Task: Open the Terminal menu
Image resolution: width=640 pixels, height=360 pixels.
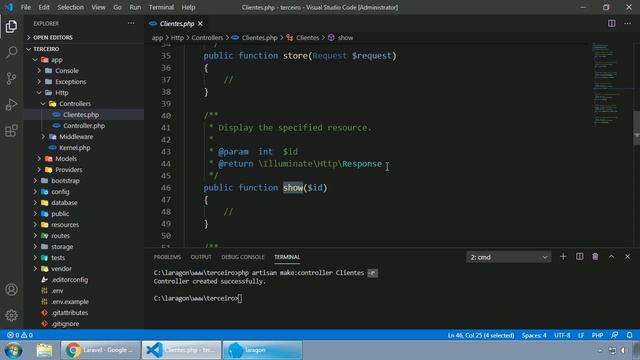Action: pyautogui.click(x=161, y=7)
